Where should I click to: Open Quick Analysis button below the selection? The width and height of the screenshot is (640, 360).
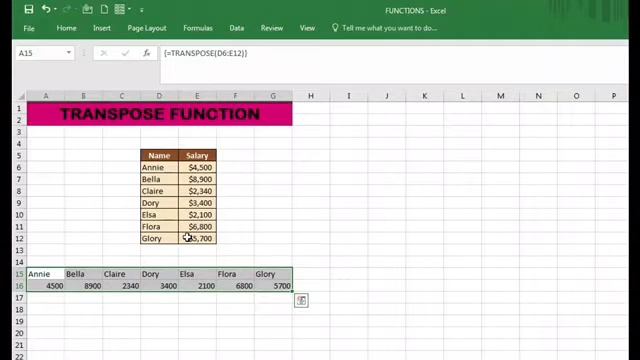pyautogui.click(x=301, y=300)
